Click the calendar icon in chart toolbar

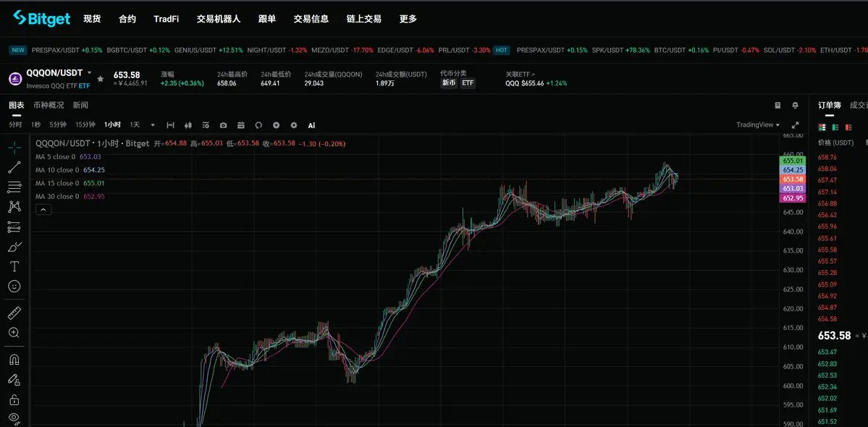tap(241, 125)
